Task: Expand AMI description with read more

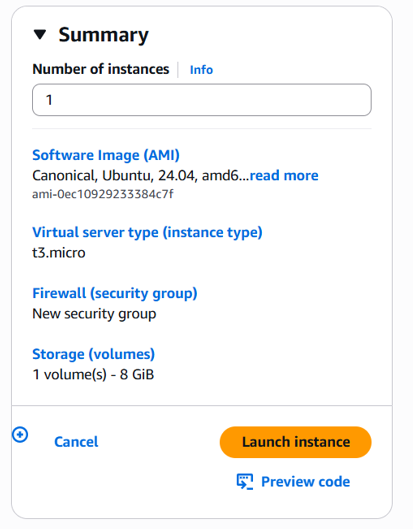Action: (x=284, y=175)
